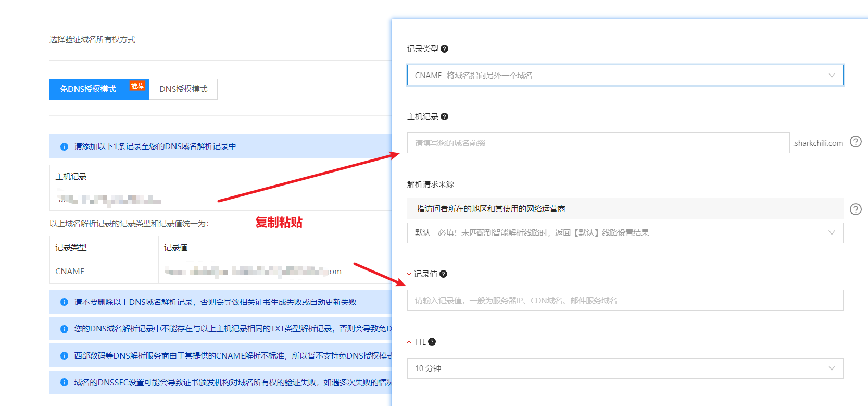Click the .sharkchili.com domain suffix text

pos(818,143)
